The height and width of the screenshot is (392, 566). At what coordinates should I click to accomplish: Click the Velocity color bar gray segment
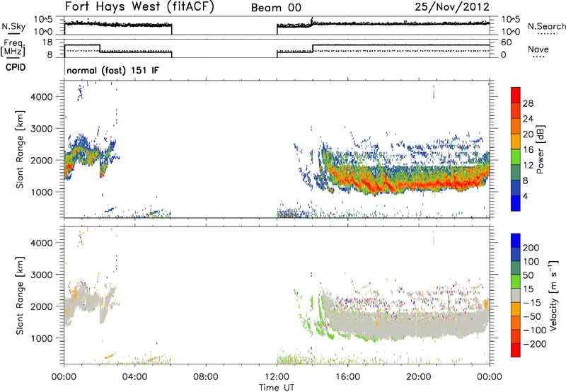(516, 296)
